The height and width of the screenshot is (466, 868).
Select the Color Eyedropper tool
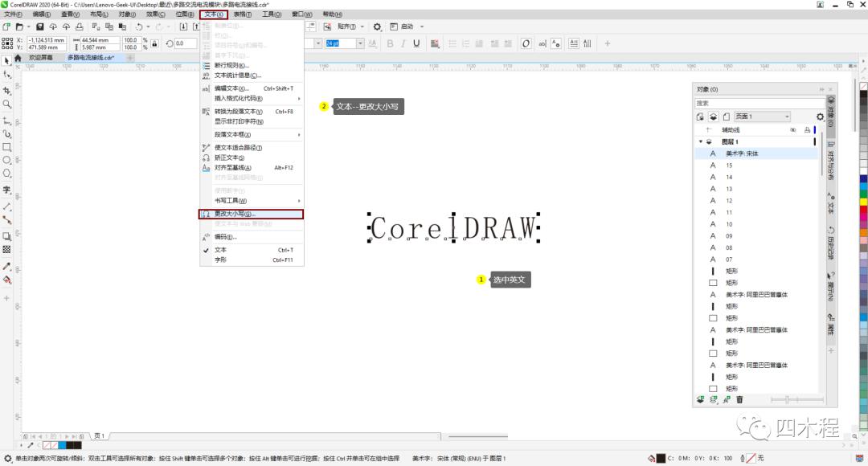click(x=6, y=266)
